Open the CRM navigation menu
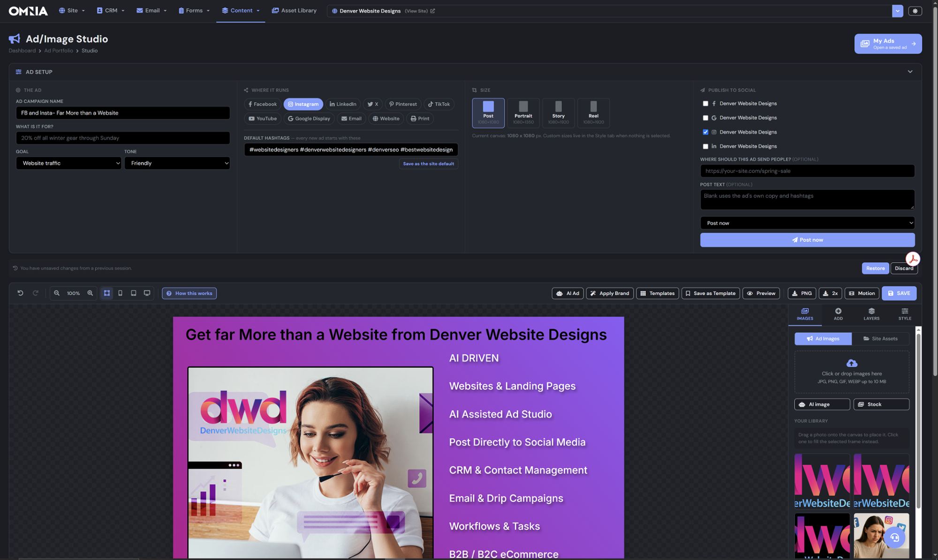The width and height of the screenshot is (938, 560). pos(111,10)
